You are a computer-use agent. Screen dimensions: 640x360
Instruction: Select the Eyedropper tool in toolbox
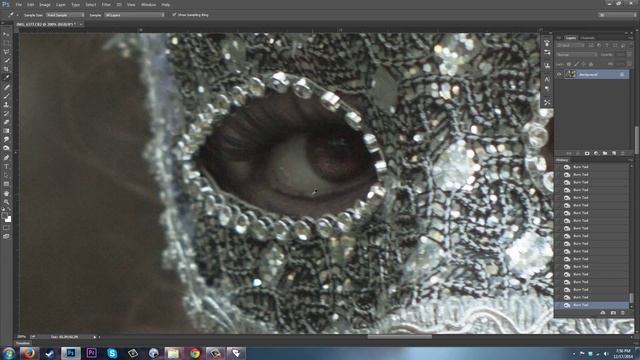point(6,78)
